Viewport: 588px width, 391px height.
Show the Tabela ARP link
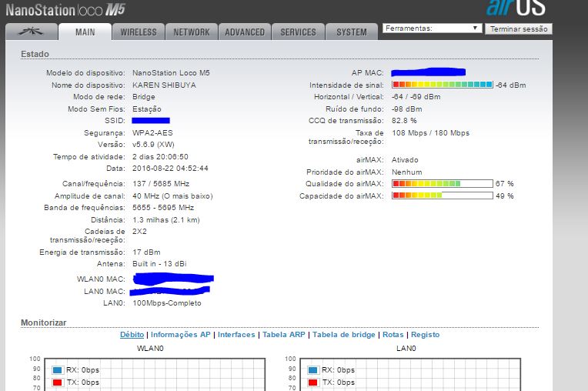pos(284,334)
